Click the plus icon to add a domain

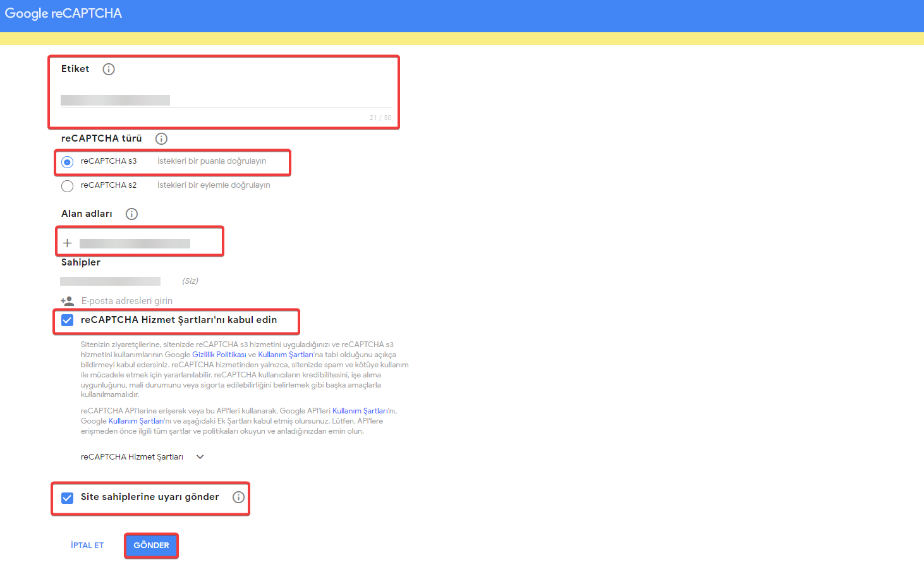pos(68,243)
